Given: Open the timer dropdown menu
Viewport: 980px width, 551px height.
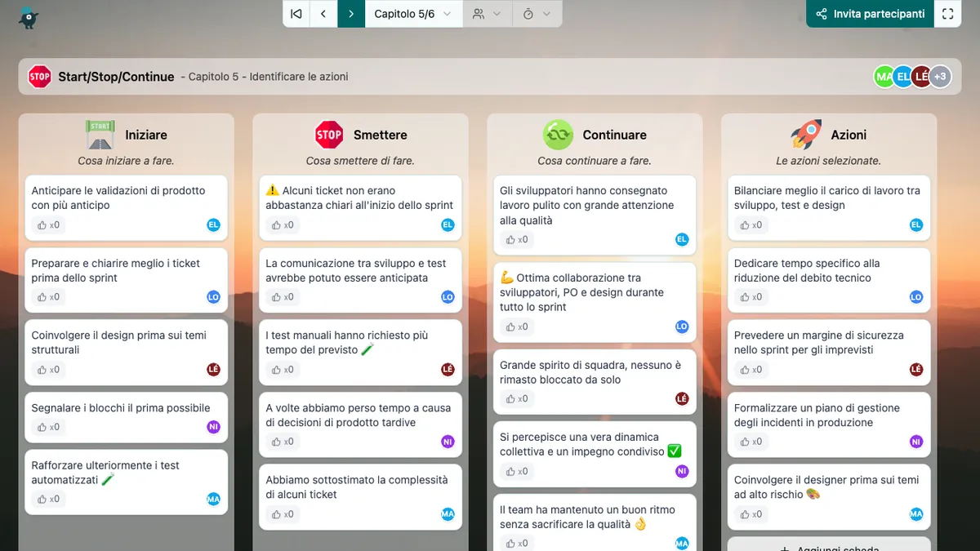Looking at the screenshot, I should [537, 14].
